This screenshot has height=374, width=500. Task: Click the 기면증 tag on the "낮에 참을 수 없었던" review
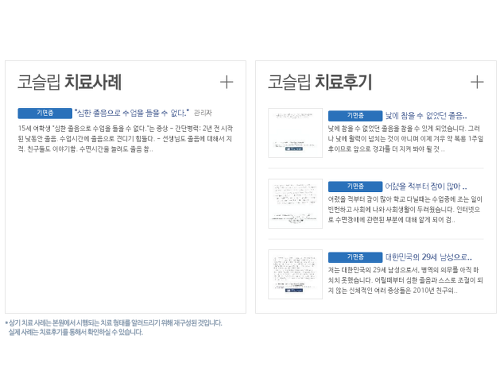point(355,116)
